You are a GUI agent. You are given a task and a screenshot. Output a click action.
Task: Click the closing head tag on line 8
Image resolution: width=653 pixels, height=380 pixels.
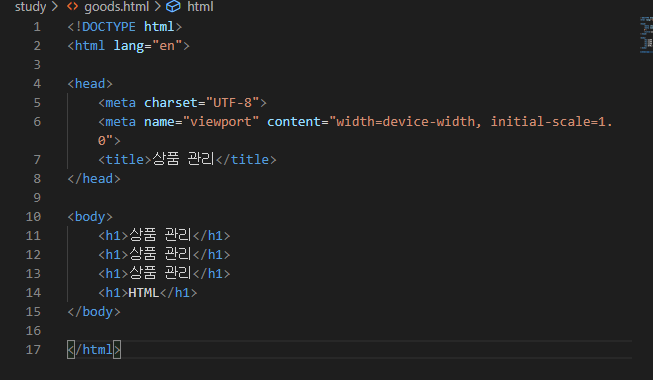coord(94,179)
